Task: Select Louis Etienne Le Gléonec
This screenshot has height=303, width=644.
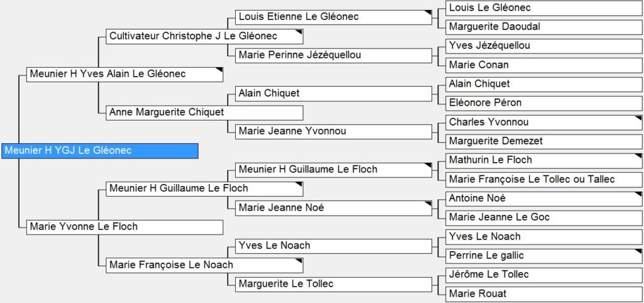Action: click(334, 17)
